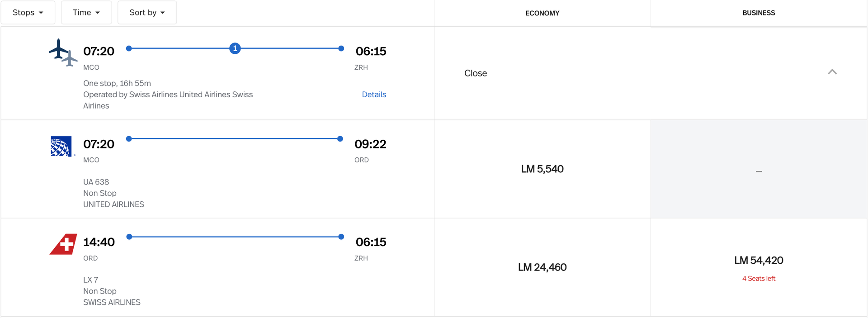This screenshot has height=318, width=868.
Task: Click the unavailable business fare dash cell
Action: pyautogui.click(x=759, y=171)
